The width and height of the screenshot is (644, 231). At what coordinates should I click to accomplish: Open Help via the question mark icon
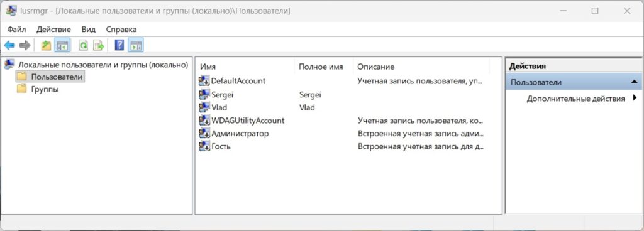point(119,45)
